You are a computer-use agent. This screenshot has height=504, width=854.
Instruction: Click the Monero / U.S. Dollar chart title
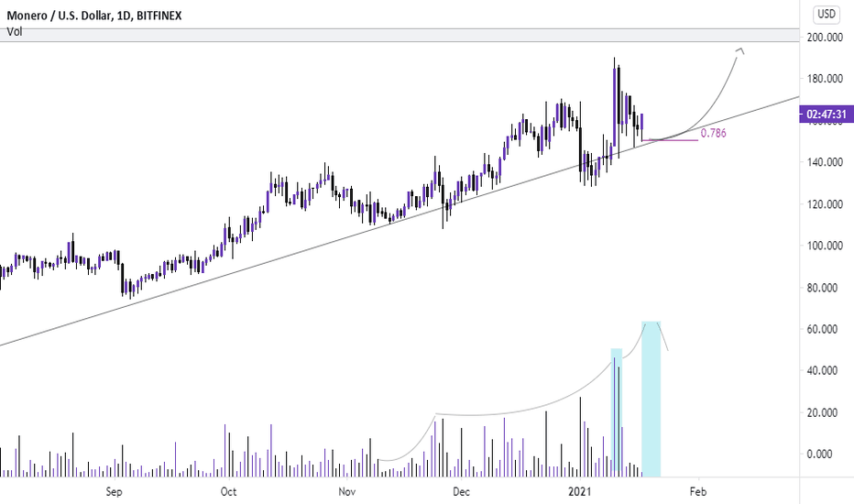(x=94, y=16)
